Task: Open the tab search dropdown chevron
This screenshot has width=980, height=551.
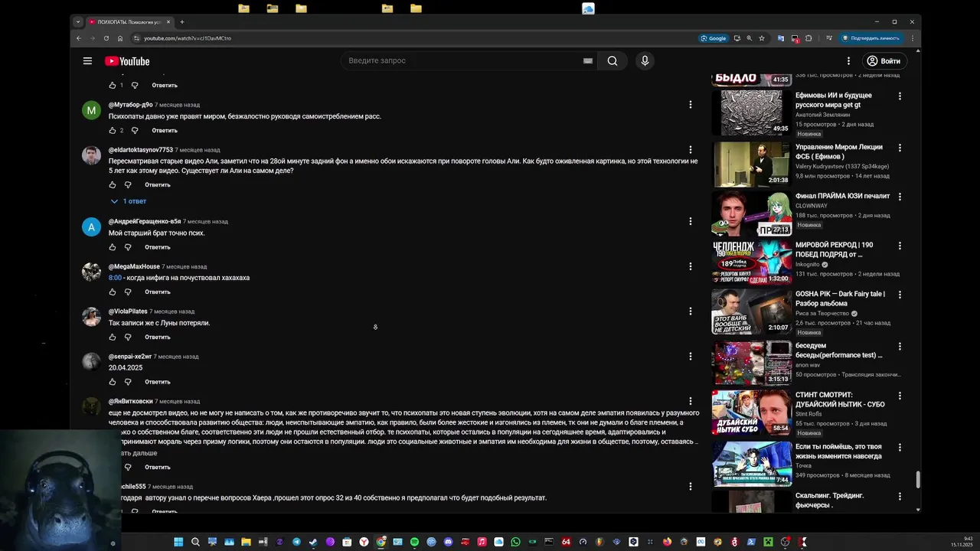Action: [x=77, y=22]
